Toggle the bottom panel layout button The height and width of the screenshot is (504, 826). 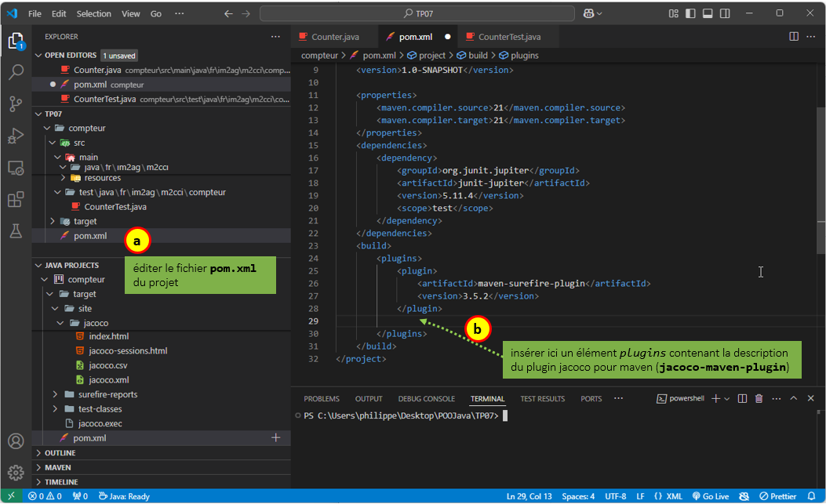pyautogui.click(x=707, y=13)
